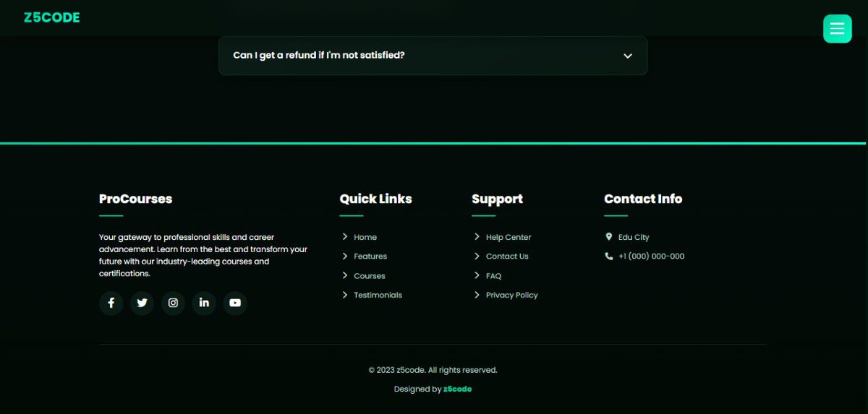Select the +1 (000) 000-000 phone number
This screenshot has width=868, height=414.
651,256
